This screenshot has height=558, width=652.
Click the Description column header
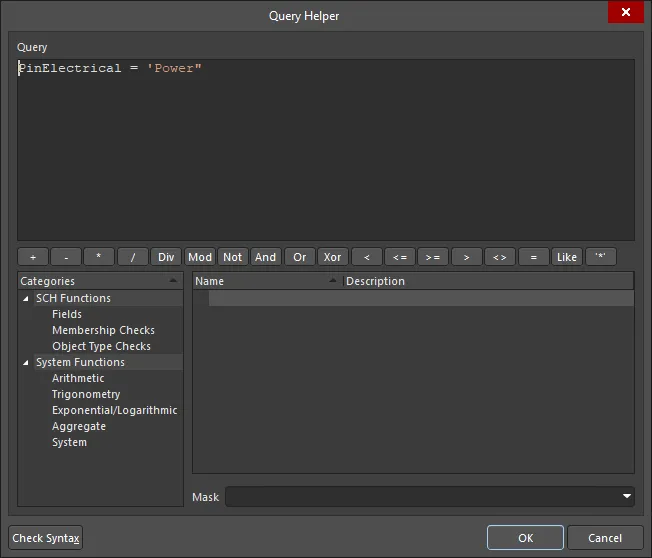pos(488,281)
